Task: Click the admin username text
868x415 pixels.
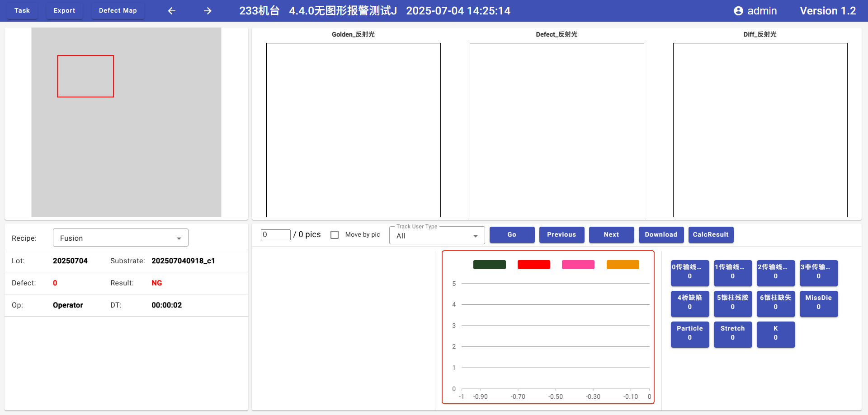Action: (762, 11)
